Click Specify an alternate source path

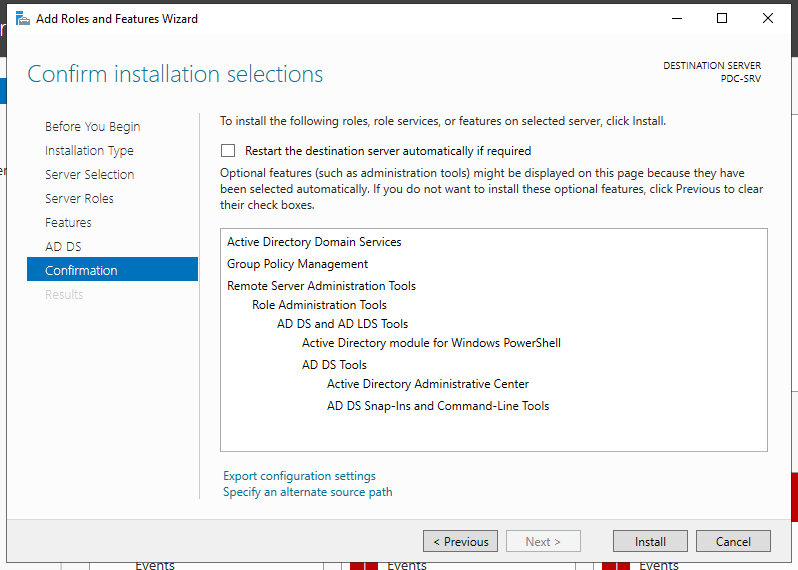308,492
